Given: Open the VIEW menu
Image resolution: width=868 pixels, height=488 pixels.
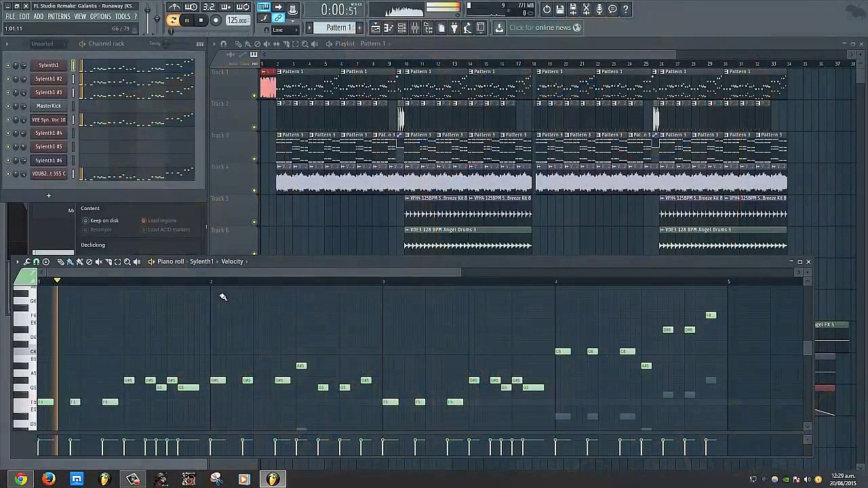Looking at the screenshot, I should pyautogui.click(x=81, y=16).
